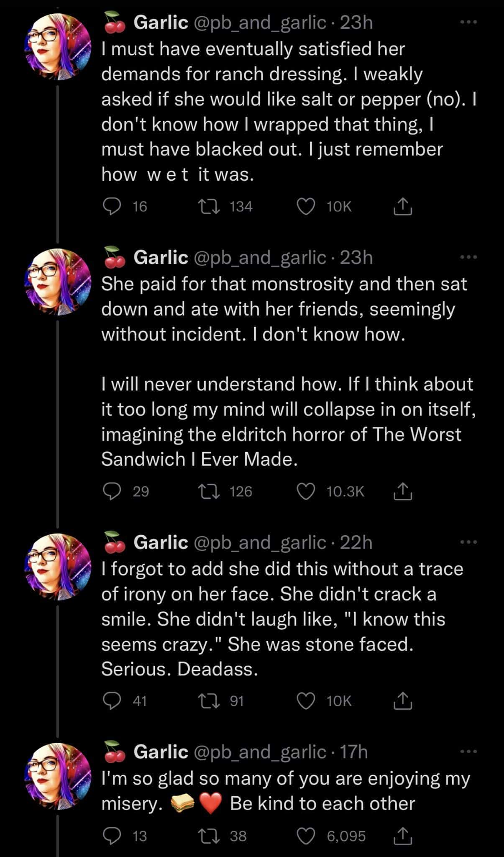Click the @pb_and_garlic handle on the 17h tweet

pos(259,752)
